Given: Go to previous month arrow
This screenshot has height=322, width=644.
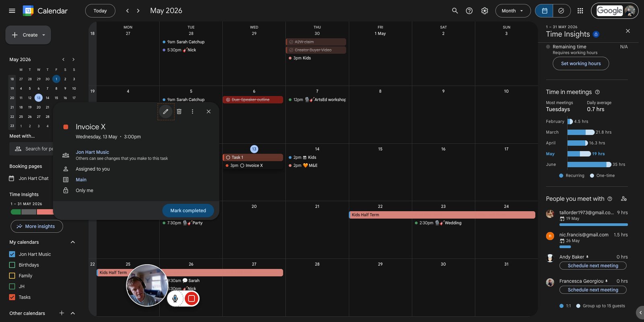Looking at the screenshot, I should [x=127, y=11].
